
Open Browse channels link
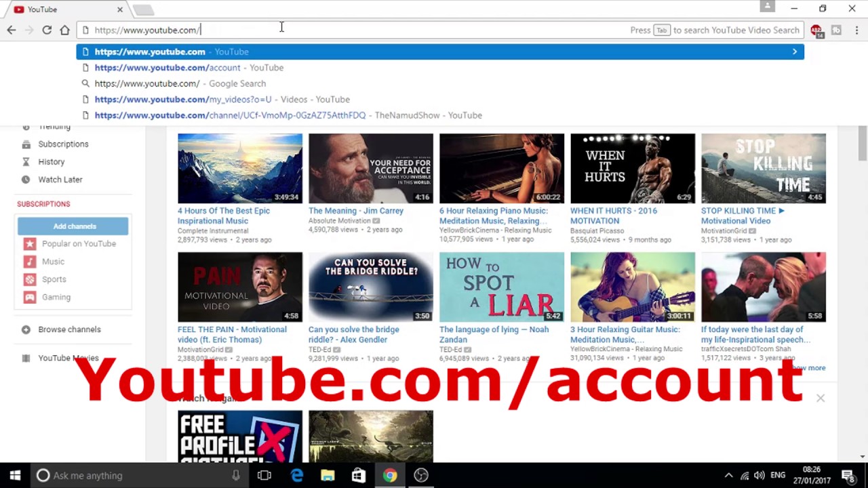[69, 329]
